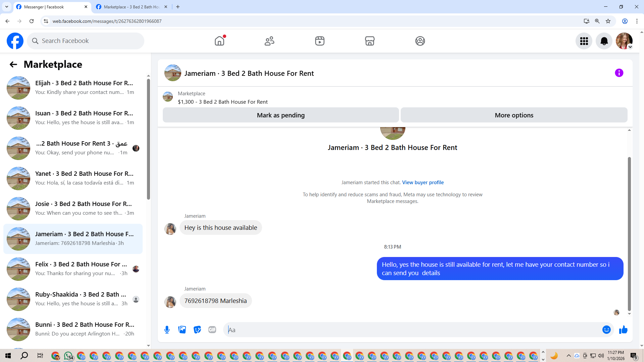Screen dimensions: 644x362
Task: Open the Yanet conversation
Action: coord(73,178)
